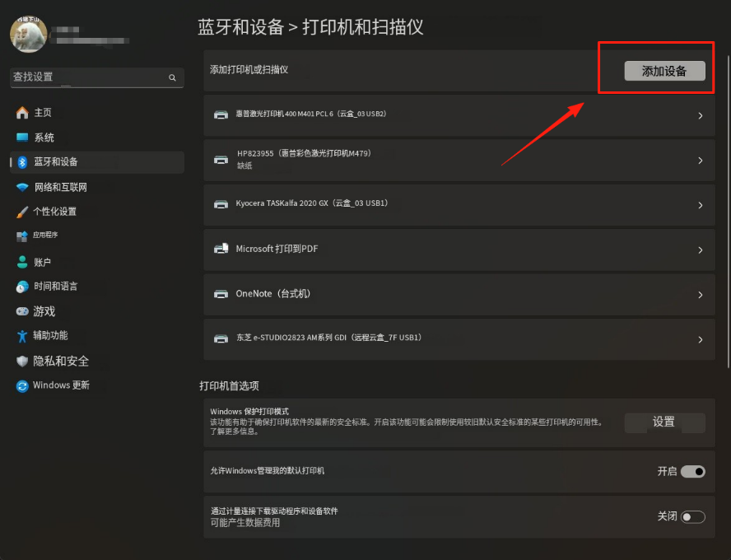Click the 可能产生数据费用 note
Screen dimensions: 731x560
pyautogui.click(x=245, y=523)
